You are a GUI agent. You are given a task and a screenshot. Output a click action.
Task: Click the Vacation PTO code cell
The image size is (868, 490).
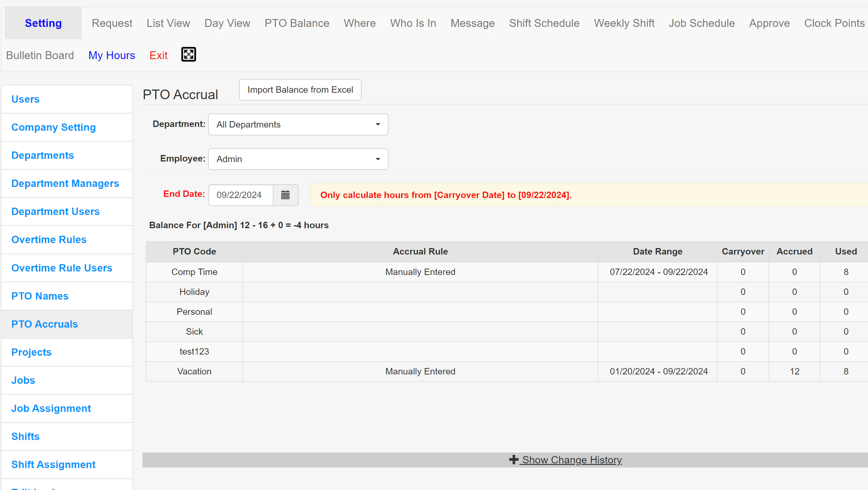coord(194,372)
